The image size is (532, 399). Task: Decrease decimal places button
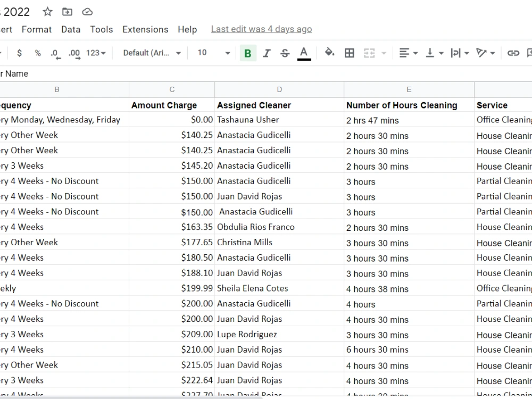click(x=55, y=53)
